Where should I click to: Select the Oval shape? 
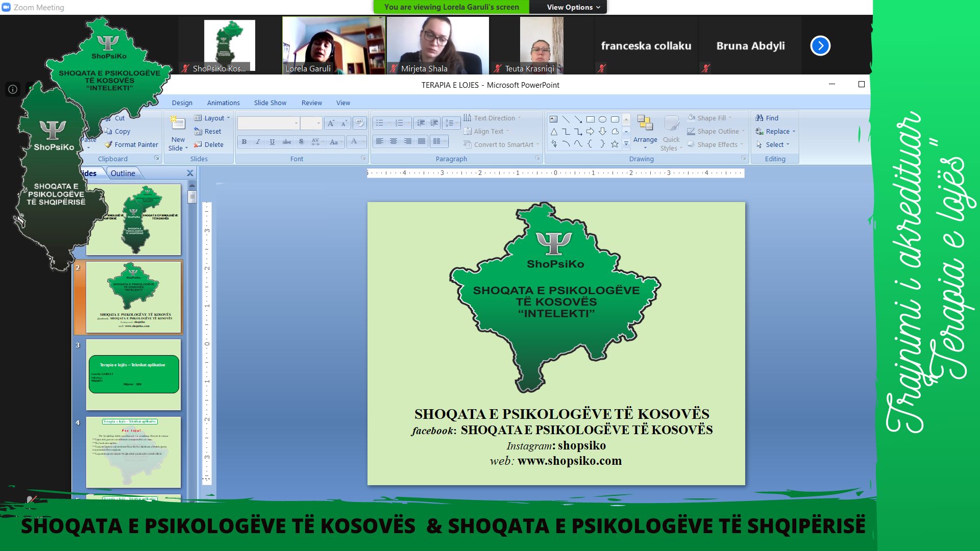coord(603,119)
